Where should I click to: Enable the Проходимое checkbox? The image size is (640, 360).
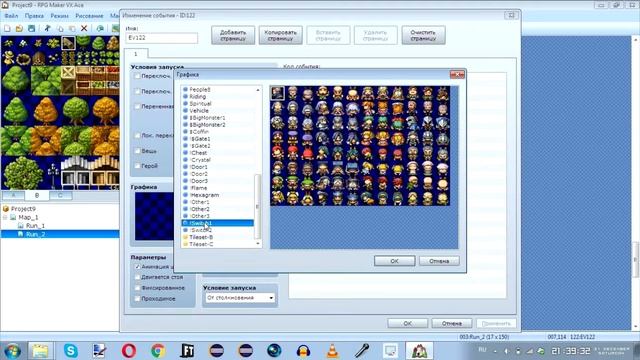click(137, 299)
